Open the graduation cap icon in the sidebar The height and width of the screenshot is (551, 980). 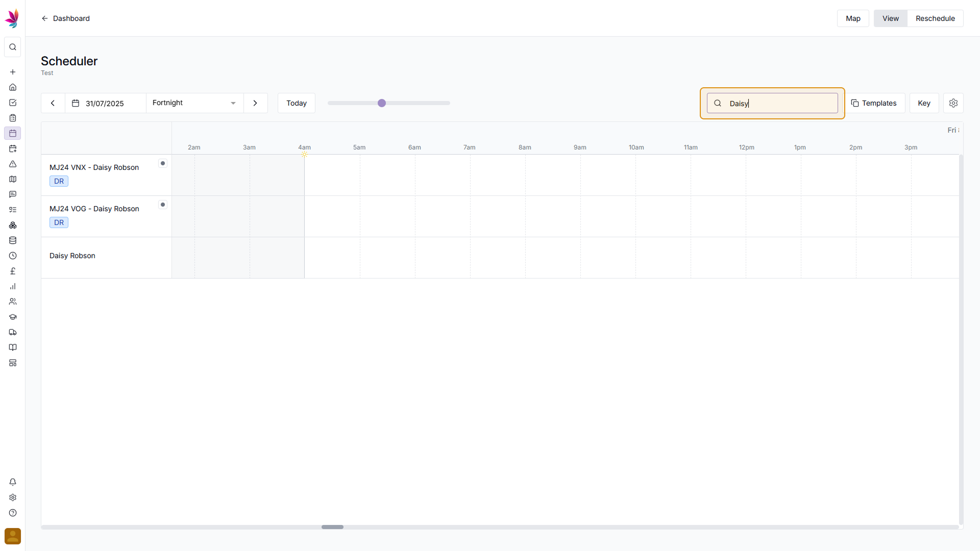13,317
